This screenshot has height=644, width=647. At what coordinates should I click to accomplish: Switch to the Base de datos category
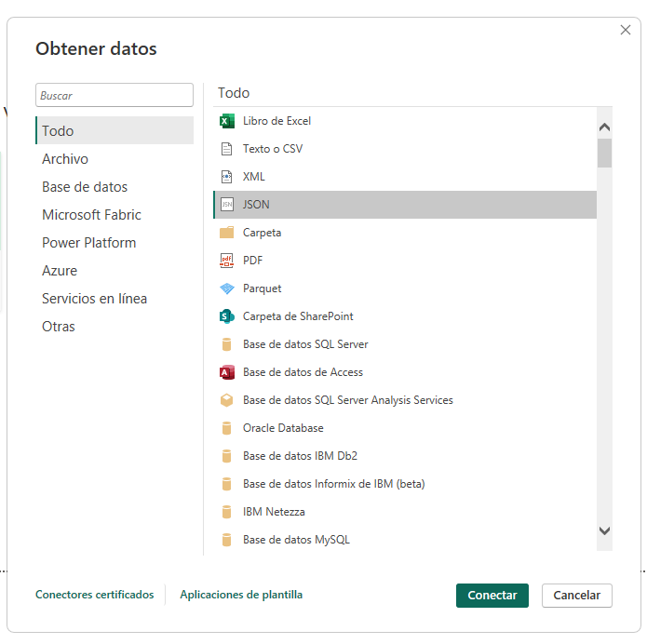[85, 187]
